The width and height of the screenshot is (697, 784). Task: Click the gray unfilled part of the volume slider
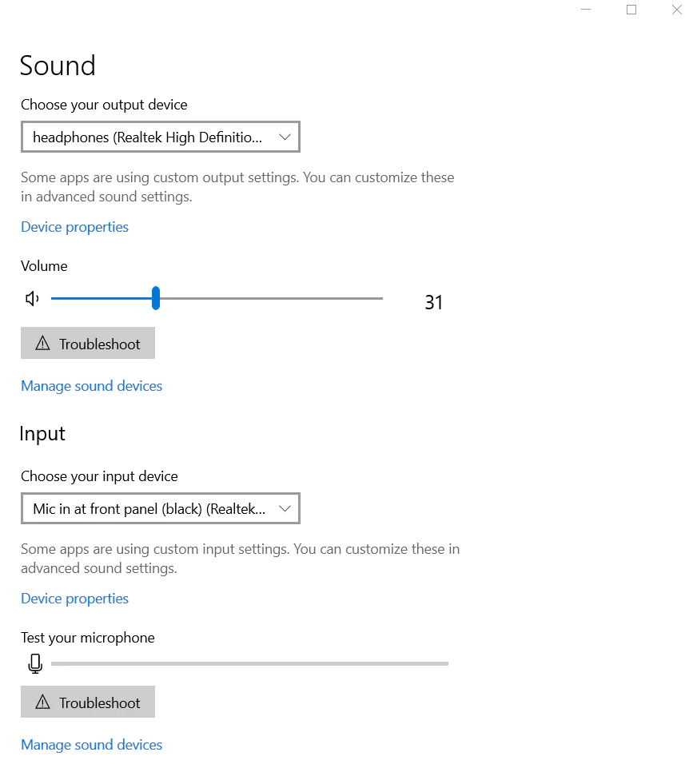272,298
